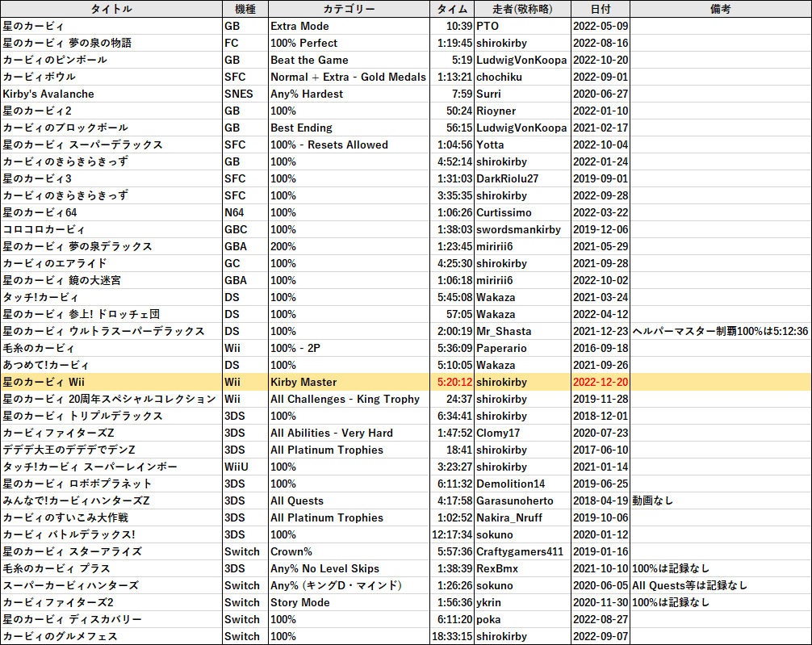This screenshot has height=645, width=812.
Task: Select runner cell chochiku
Action: (522, 77)
